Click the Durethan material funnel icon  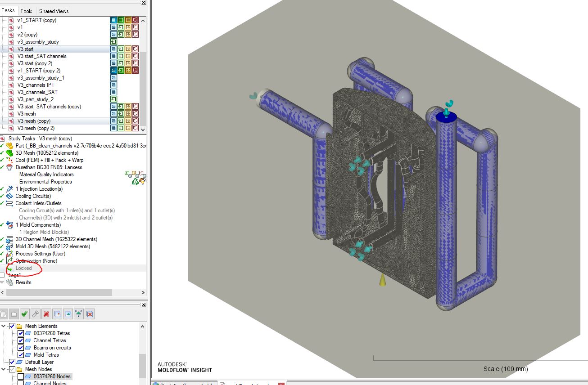pos(9,167)
